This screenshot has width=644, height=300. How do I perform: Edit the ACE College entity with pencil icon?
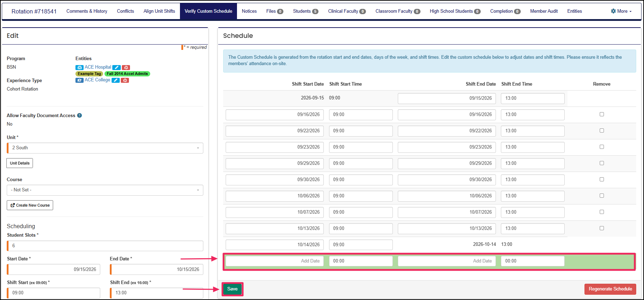click(x=115, y=80)
